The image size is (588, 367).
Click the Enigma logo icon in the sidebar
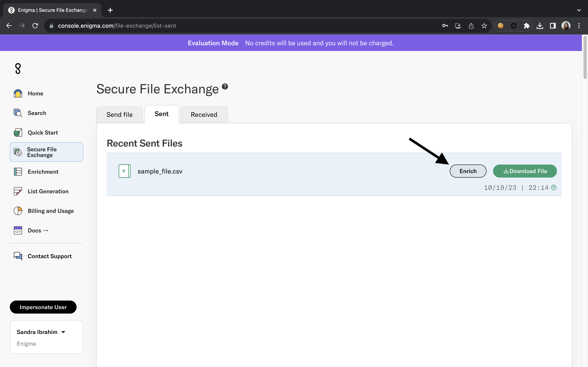18,69
